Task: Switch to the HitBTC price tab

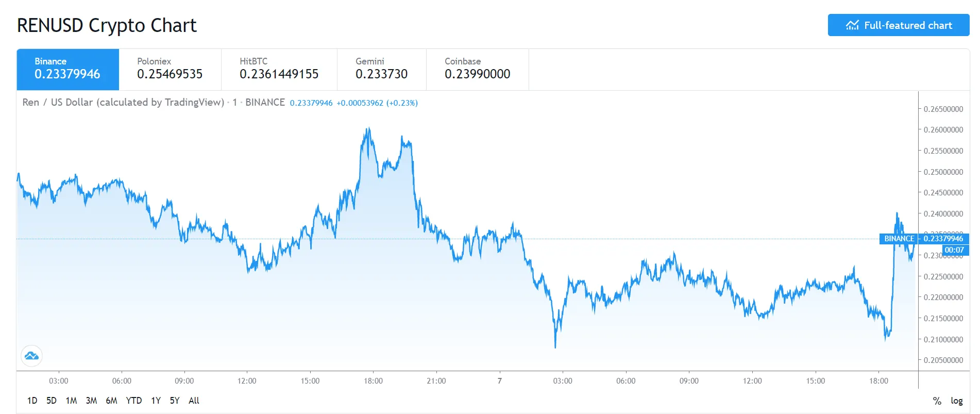Action: pyautogui.click(x=279, y=69)
